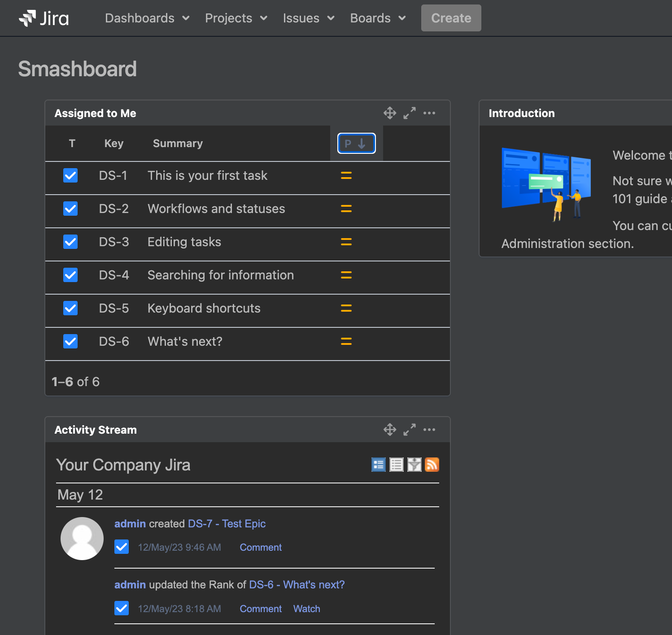672x635 pixels.
Task: Open the Boards dropdown menu
Action: pyautogui.click(x=378, y=18)
